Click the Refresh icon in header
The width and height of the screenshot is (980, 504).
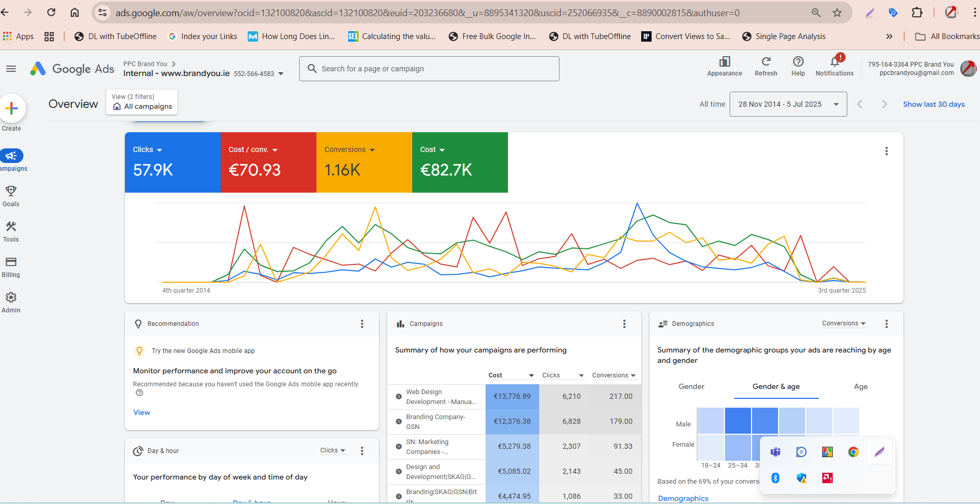coord(766,62)
